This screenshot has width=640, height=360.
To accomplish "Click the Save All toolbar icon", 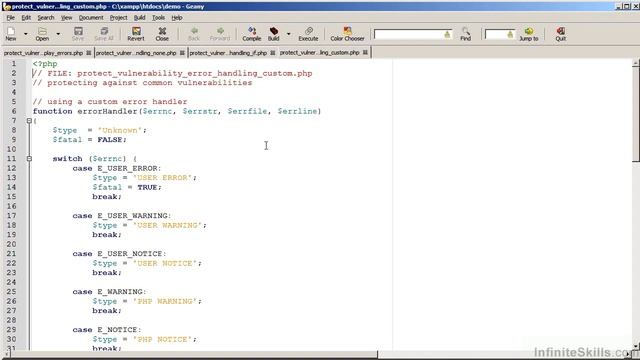I will (104, 33).
